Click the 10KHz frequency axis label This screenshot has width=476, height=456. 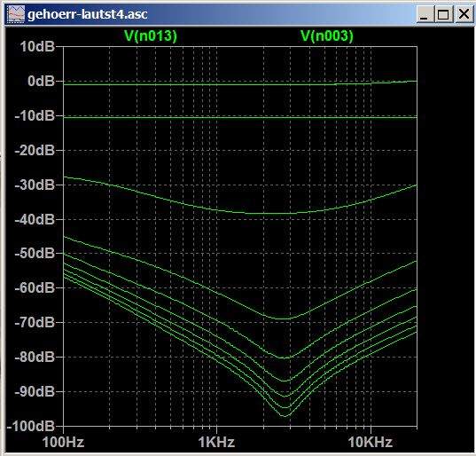click(x=371, y=442)
